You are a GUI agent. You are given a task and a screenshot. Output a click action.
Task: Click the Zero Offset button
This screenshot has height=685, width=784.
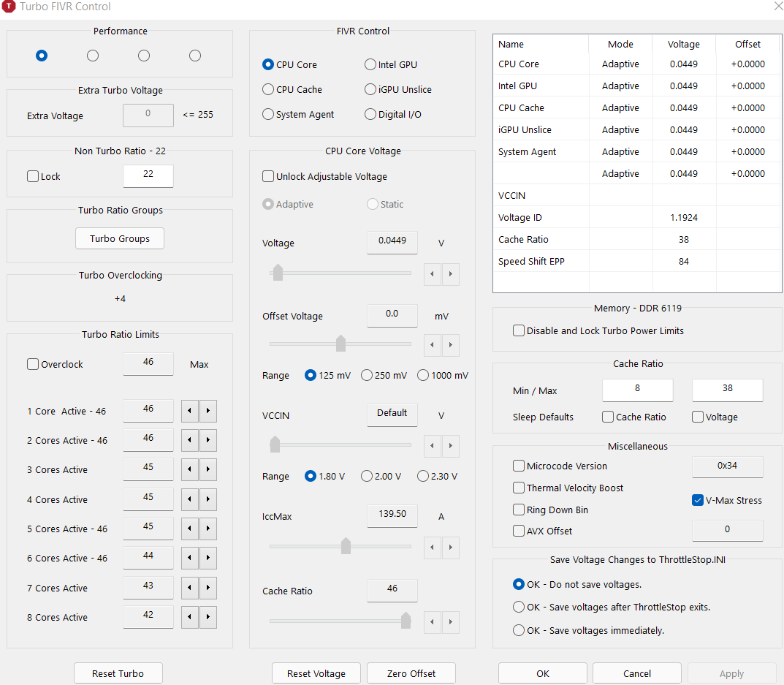[x=411, y=673]
